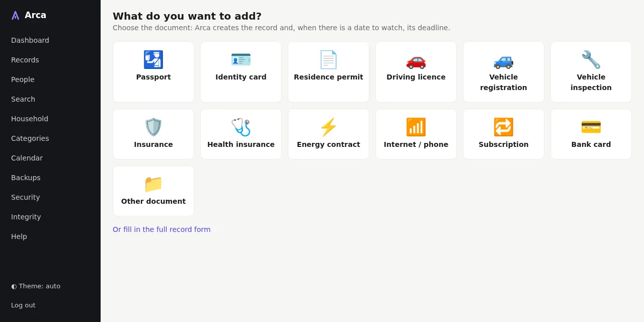Click the Bank card label
This screenshot has height=322, width=644.
coord(591,144)
